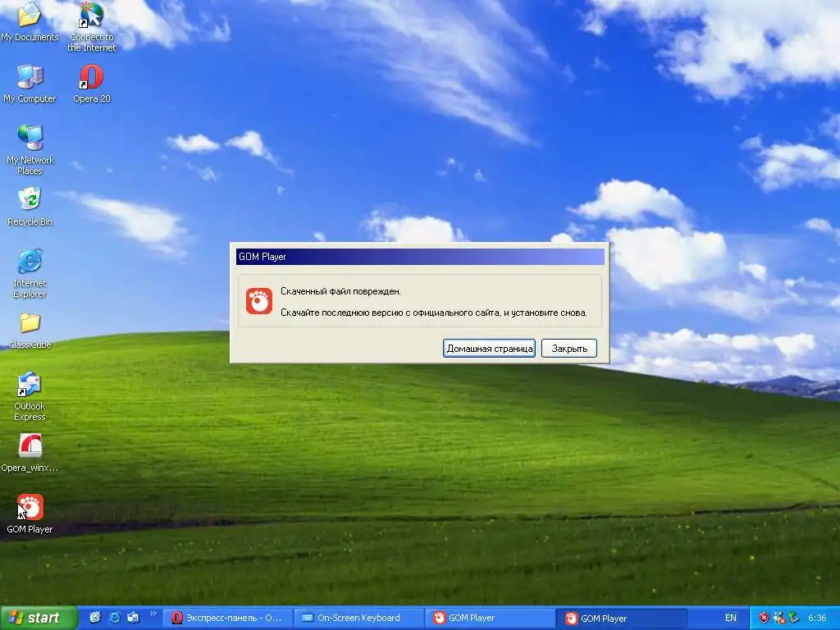
Task: Click text Скачайте последнюю версию message
Action: pyautogui.click(x=433, y=313)
